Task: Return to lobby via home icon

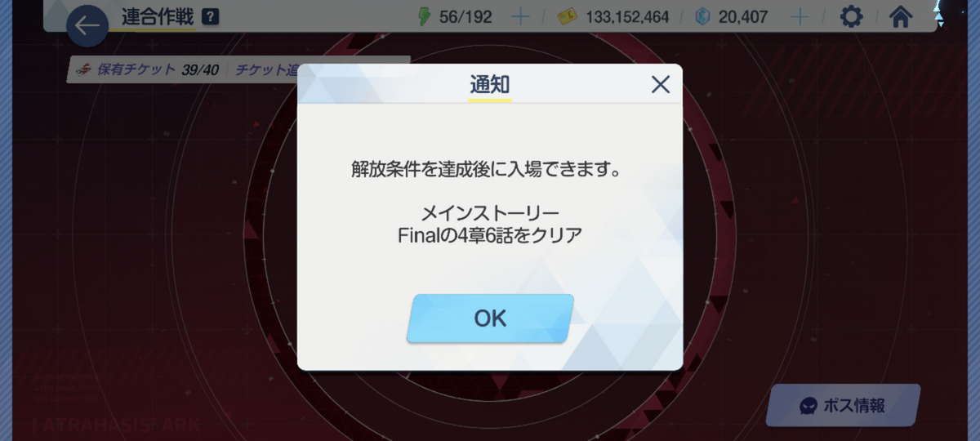Action: pyautogui.click(x=900, y=16)
